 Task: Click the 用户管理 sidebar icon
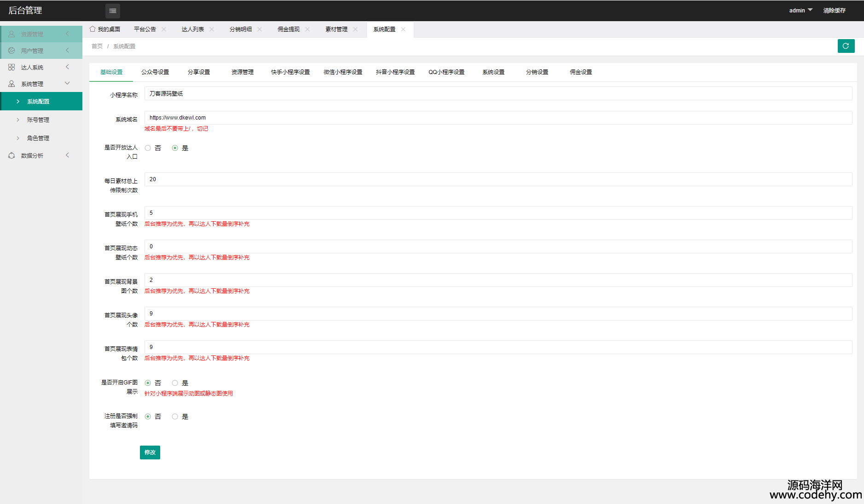(x=12, y=51)
